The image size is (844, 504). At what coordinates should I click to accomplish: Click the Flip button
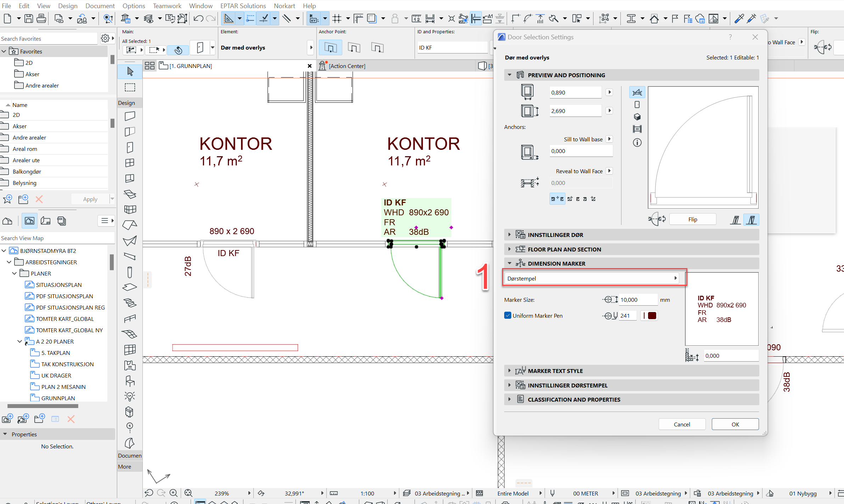(693, 219)
